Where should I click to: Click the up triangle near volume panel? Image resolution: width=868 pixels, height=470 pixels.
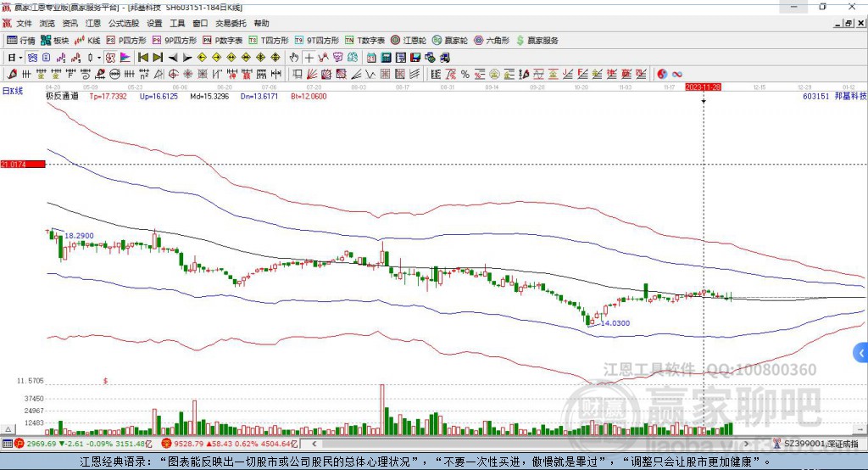click(8, 429)
